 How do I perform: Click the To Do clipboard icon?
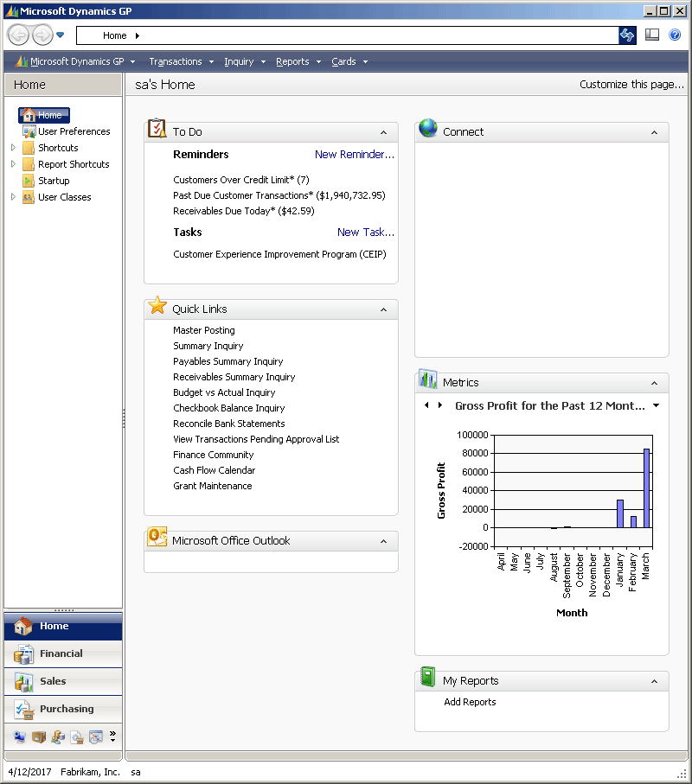[x=157, y=128]
